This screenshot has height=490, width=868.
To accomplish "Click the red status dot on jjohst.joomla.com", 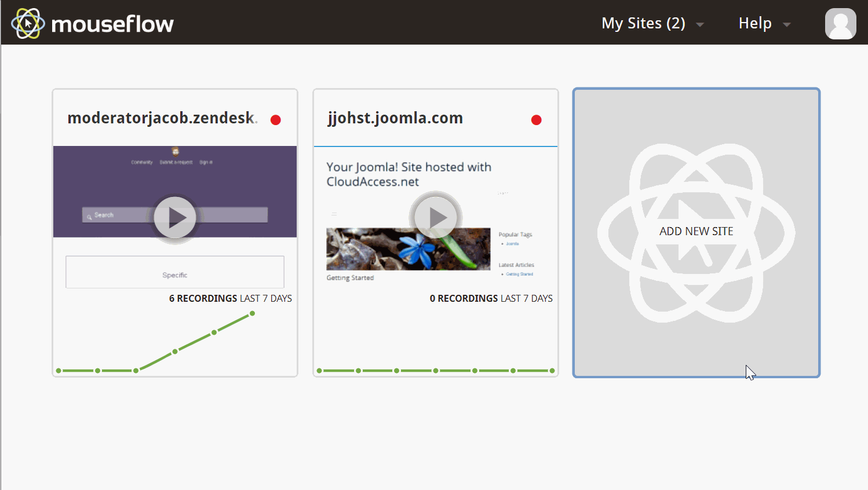I will coord(537,120).
